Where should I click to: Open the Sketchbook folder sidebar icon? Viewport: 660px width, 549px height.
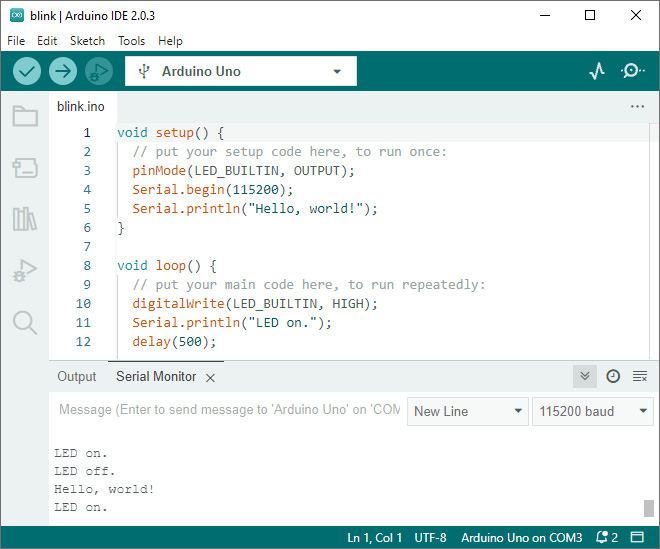pyautogui.click(x=25, y=116)
